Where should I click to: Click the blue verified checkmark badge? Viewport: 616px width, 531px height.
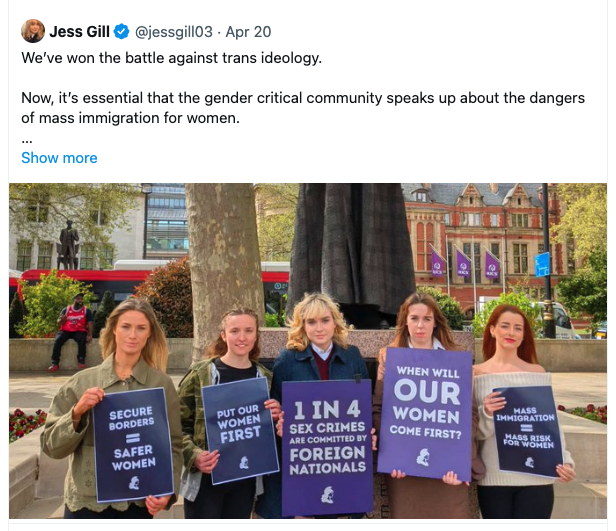point(121,31)
